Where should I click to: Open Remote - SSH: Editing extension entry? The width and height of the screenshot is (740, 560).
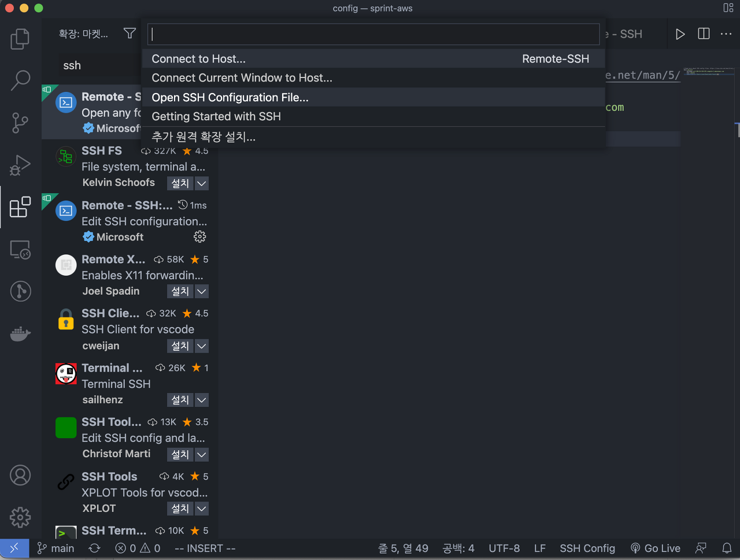pos(130,220)
